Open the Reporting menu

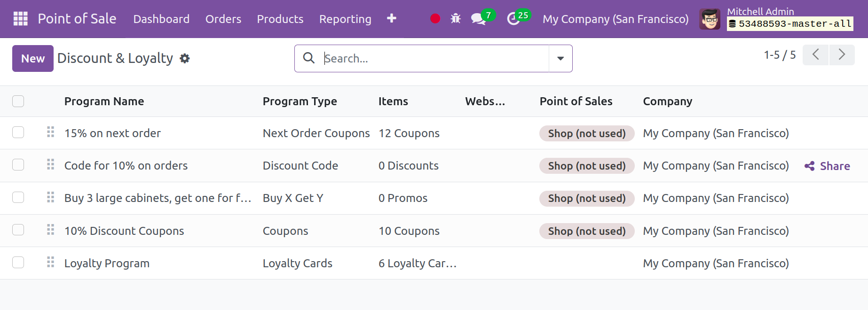(345, 19)
